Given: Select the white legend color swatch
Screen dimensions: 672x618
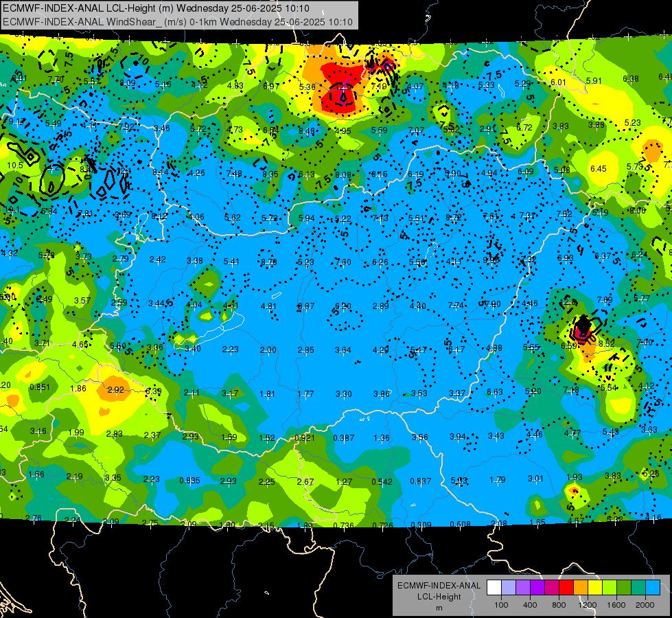Looking at the screenshot, I should tap(494, 588).
